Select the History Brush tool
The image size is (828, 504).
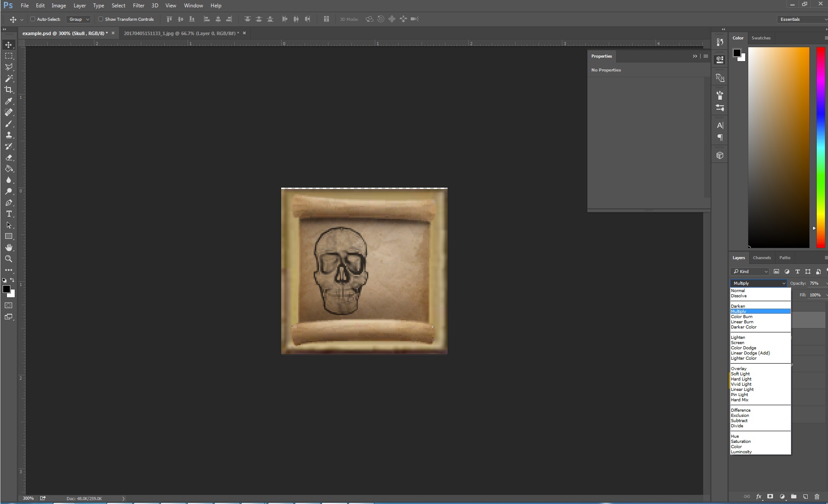click(x=9, y=146)
